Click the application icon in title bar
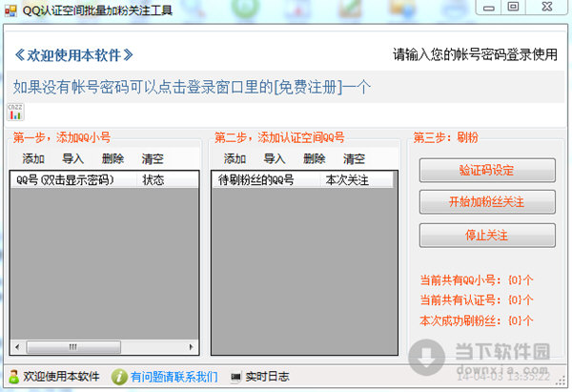This screenshot has height=392, width=572. [x=10, y=10]
